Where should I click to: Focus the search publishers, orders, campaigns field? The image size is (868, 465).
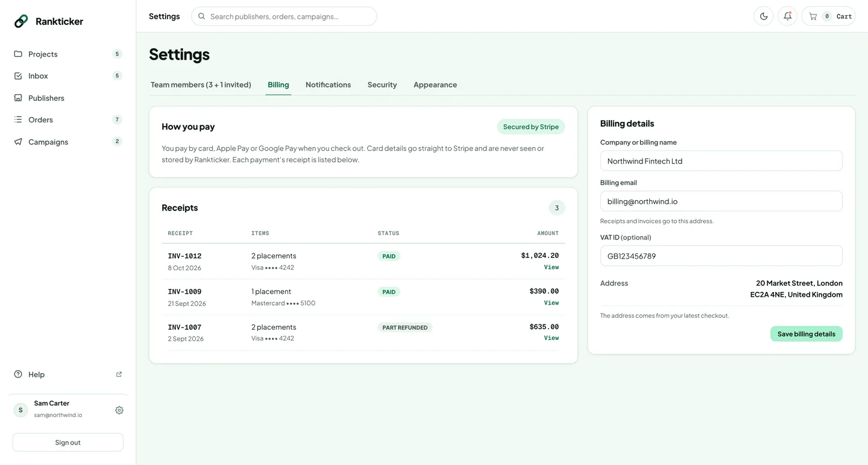284,16
